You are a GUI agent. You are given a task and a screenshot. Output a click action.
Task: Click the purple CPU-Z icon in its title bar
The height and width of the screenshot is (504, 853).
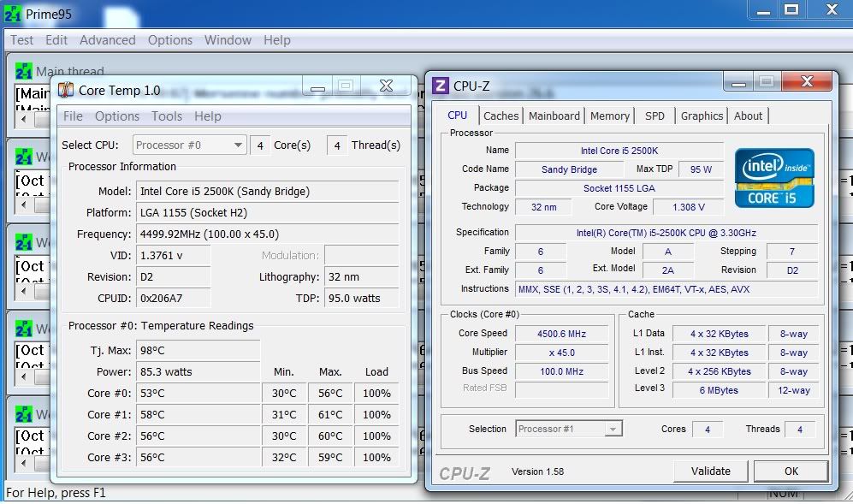441,86
